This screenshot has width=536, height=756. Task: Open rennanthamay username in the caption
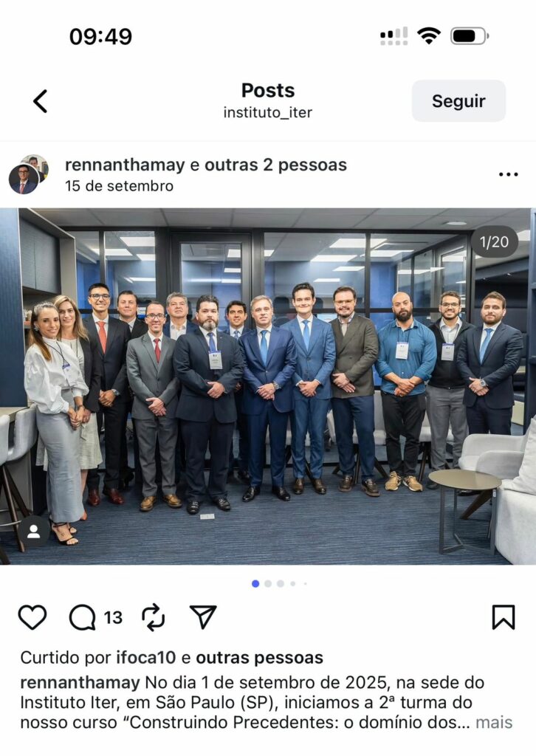pos(80,683)
